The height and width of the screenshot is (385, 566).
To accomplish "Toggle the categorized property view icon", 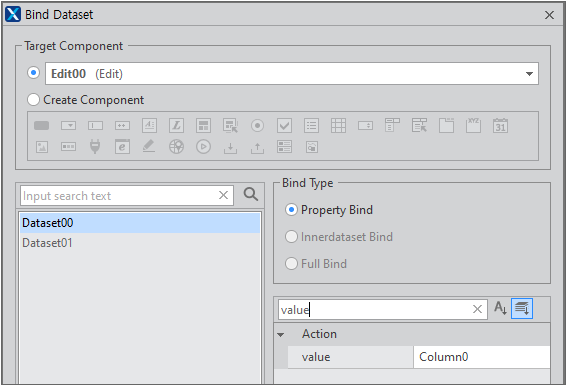I will tap(522, 309).
